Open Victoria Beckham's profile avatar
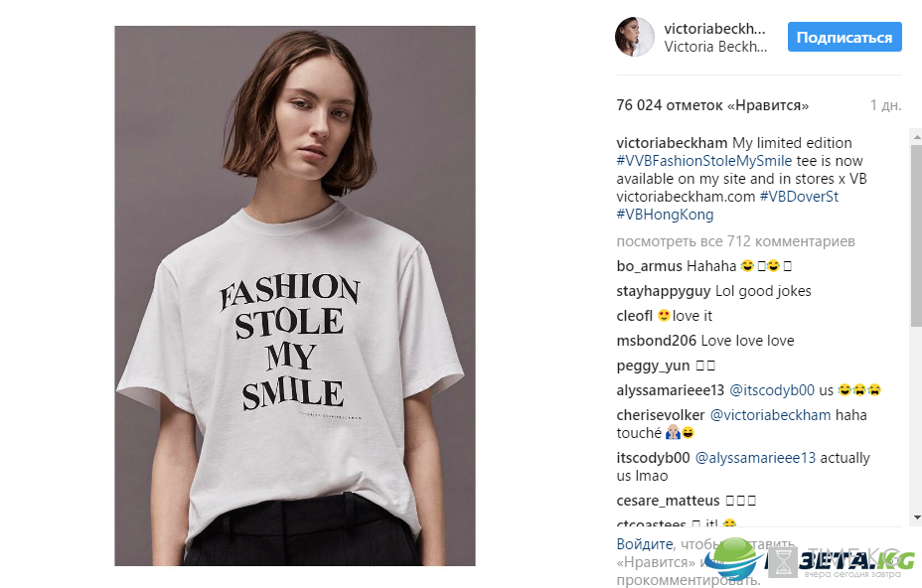The width and height of the screenshot is (922, 588). (x=635, y=37)
